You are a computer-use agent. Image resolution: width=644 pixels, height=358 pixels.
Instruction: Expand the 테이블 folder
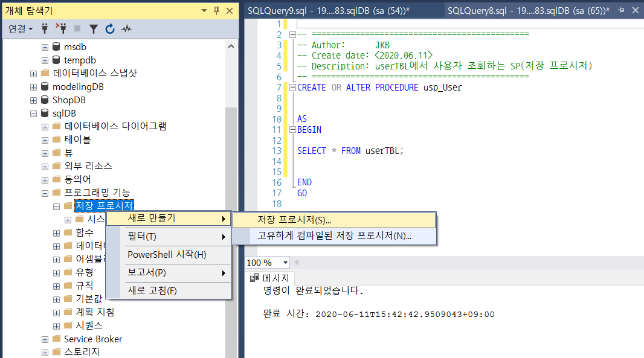point(45,140)
